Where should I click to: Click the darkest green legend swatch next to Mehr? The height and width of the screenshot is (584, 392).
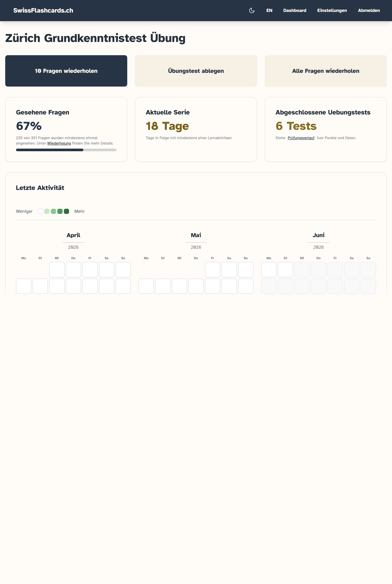pos(66,211)
